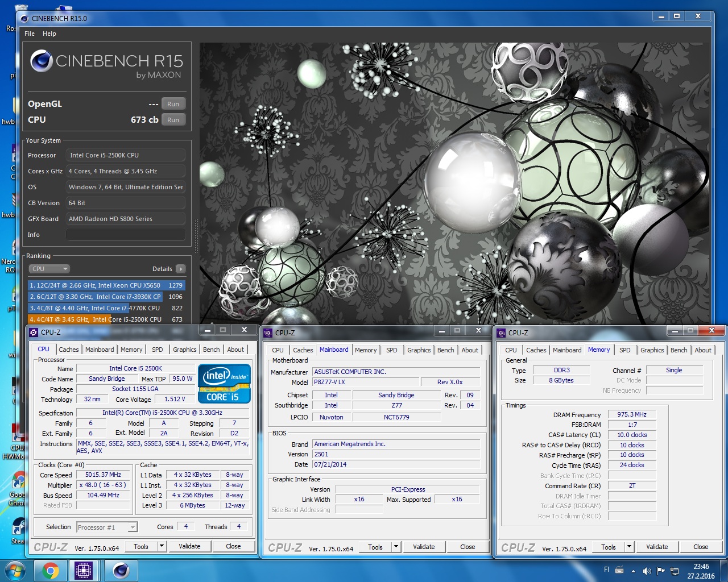The height and width of the screenshot is (582, 728).
Task: Switch to Mainboard tab in left CPU-Z
Action: [x=100, y=350]
